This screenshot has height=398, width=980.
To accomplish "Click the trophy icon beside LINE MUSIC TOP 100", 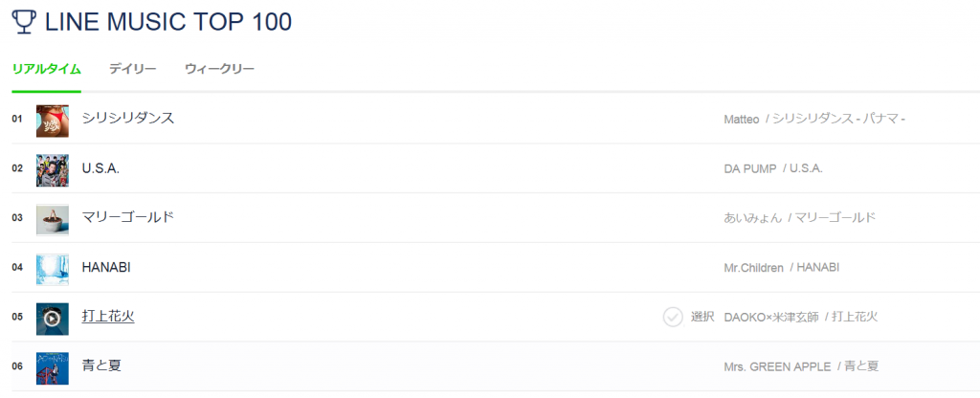I will coord(25,23).
